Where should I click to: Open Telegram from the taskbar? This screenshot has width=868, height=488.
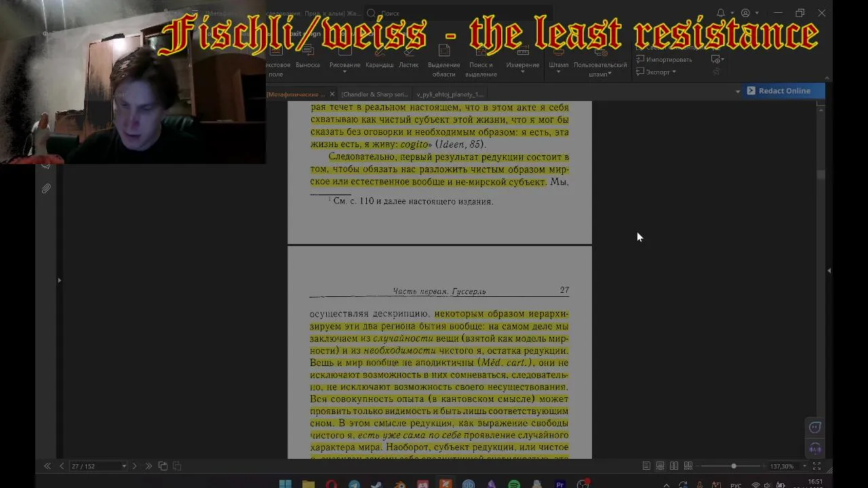point(354,484)
